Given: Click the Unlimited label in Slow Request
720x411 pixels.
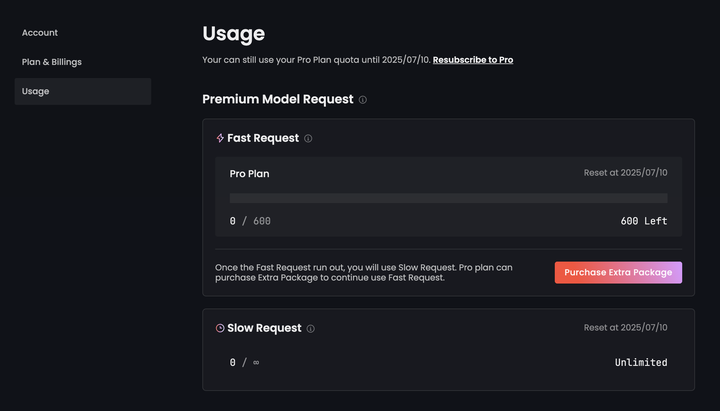Looking at the screenshot, I should pyautogui.click(x=641, y=362).
